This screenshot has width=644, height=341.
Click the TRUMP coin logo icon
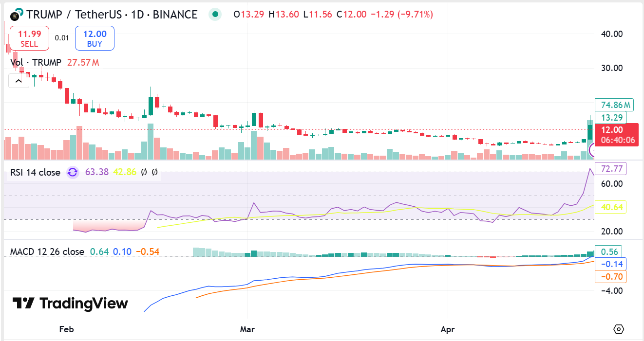point(17,14)
